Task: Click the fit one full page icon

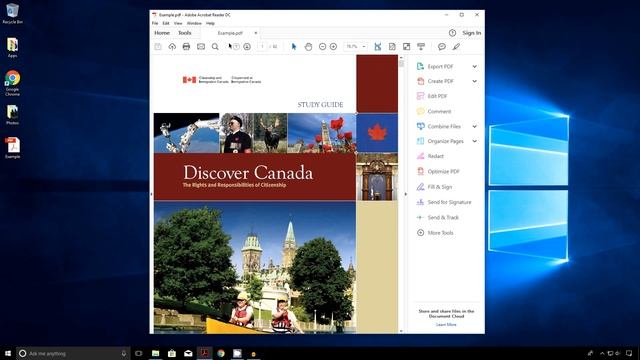Action: 392,47
